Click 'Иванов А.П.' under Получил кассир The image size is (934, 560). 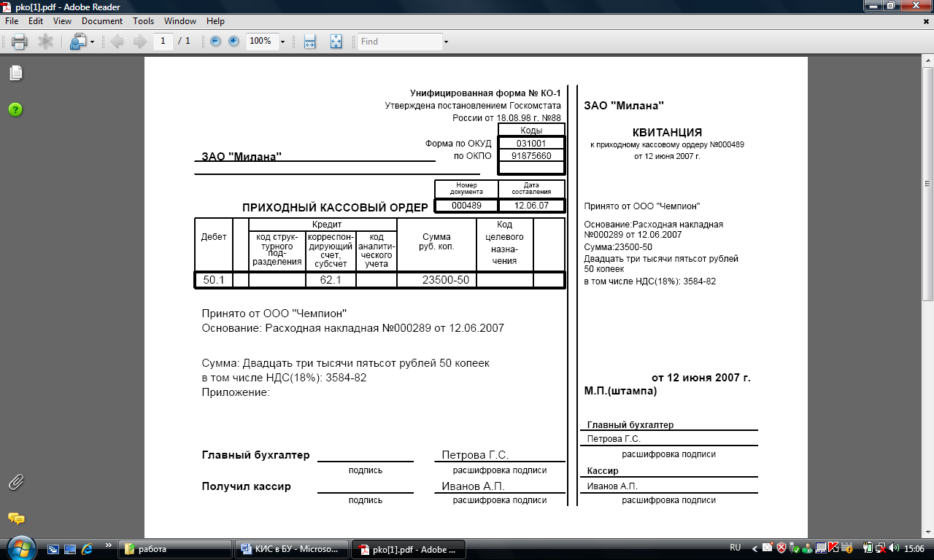pos(473,486)
